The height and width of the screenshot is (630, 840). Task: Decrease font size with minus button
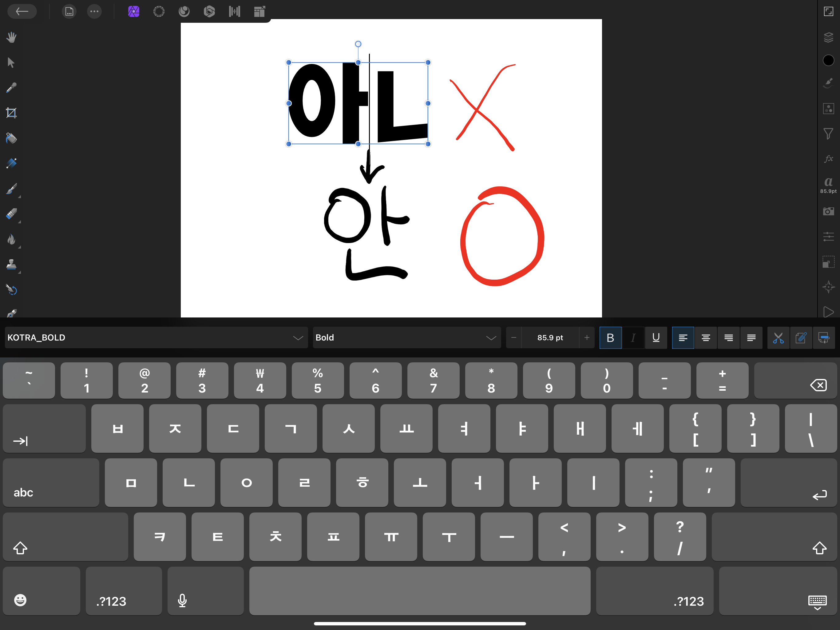click(x=513, y=337)
